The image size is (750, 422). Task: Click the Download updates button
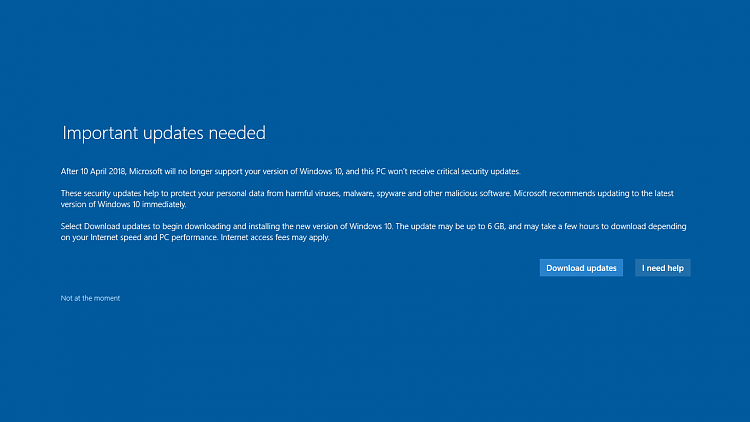click(581, 268)
